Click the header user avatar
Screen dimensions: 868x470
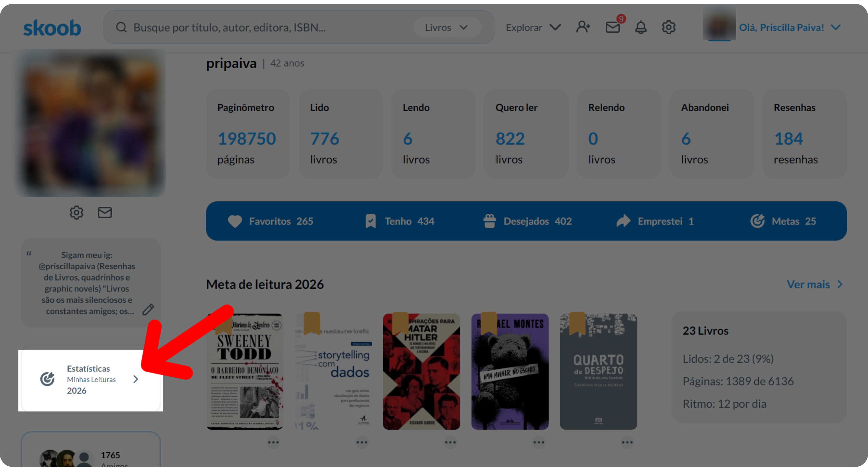719,24
